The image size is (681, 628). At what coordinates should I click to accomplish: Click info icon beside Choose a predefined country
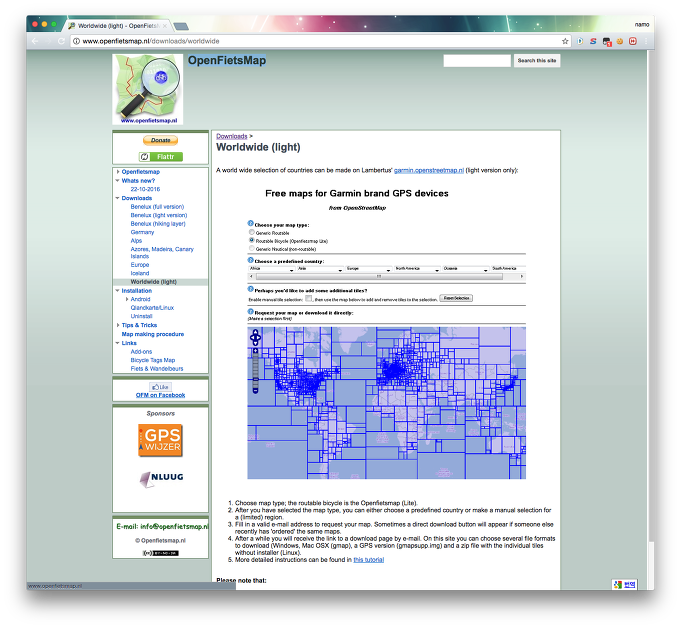(x=251, y=260)
